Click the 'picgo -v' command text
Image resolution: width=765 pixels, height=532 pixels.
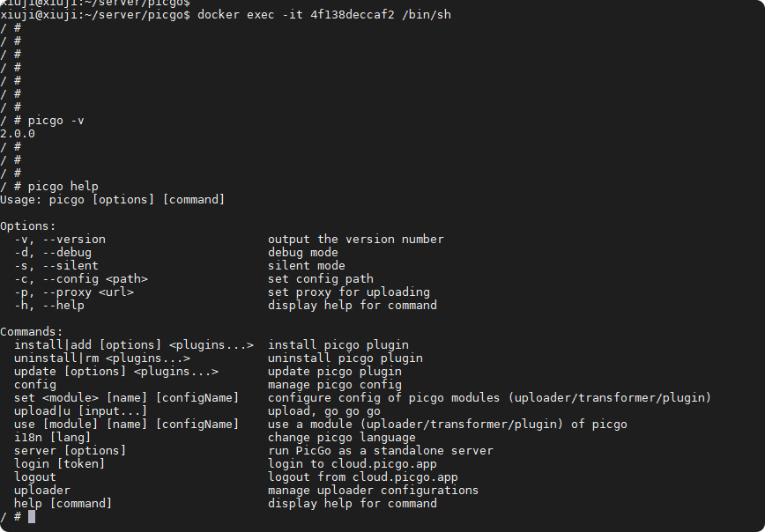56,121
